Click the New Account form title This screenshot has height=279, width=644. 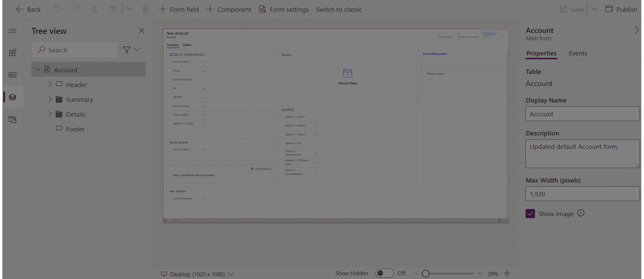click(x=177, y=33)
